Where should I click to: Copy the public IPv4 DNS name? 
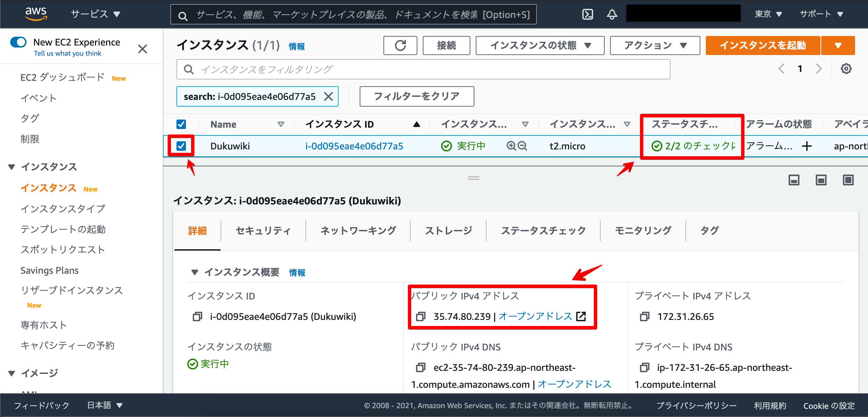[421, 367]
